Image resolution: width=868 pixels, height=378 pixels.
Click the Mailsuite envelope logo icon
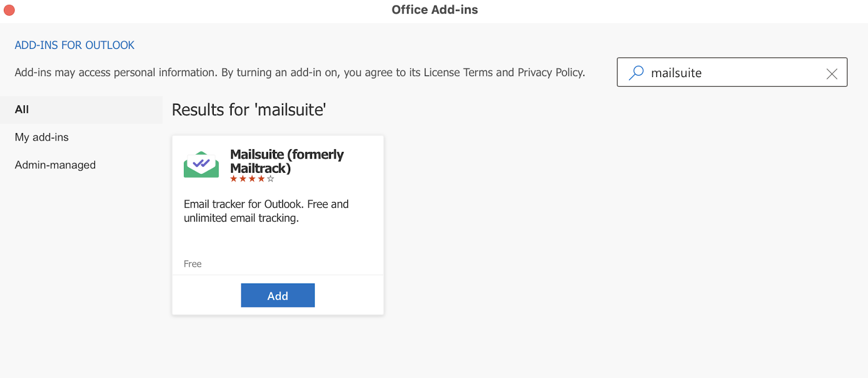point(201,165)
